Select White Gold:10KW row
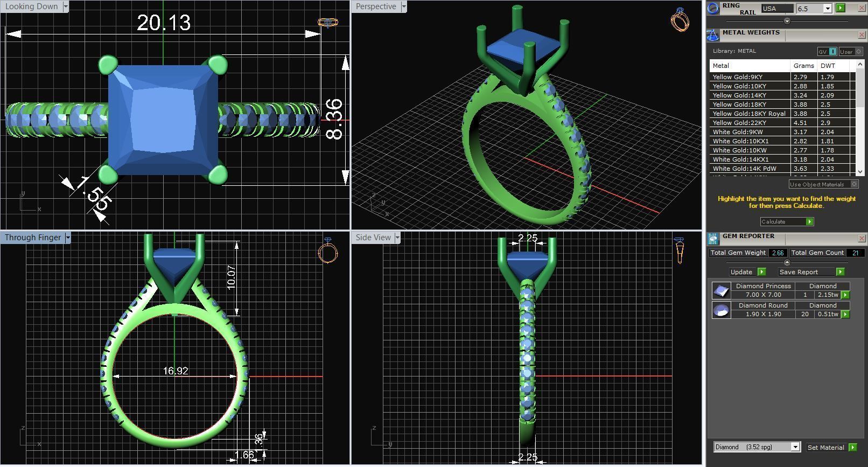868x467 pixels. pyautogui.click(x=782, y=150)
